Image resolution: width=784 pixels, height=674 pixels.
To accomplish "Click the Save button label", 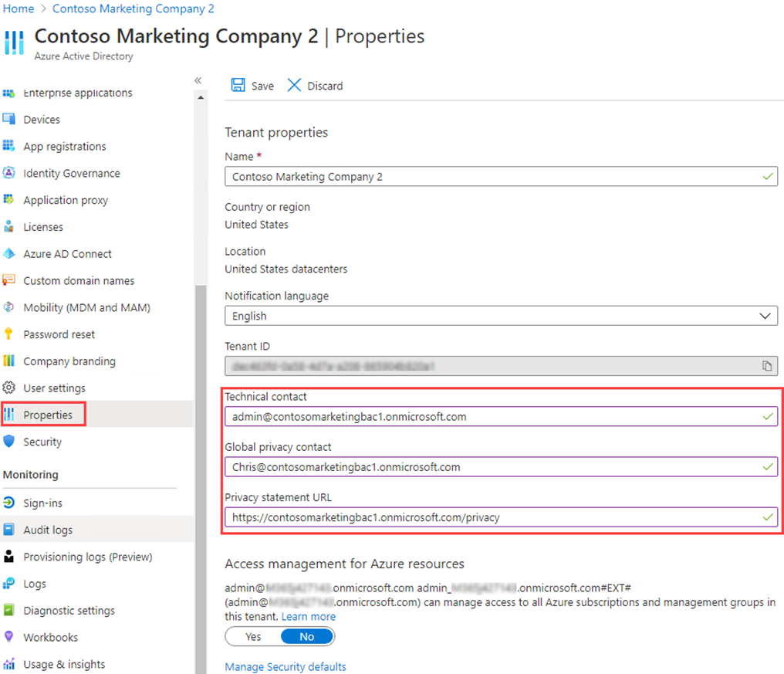I will pos(262,86).
